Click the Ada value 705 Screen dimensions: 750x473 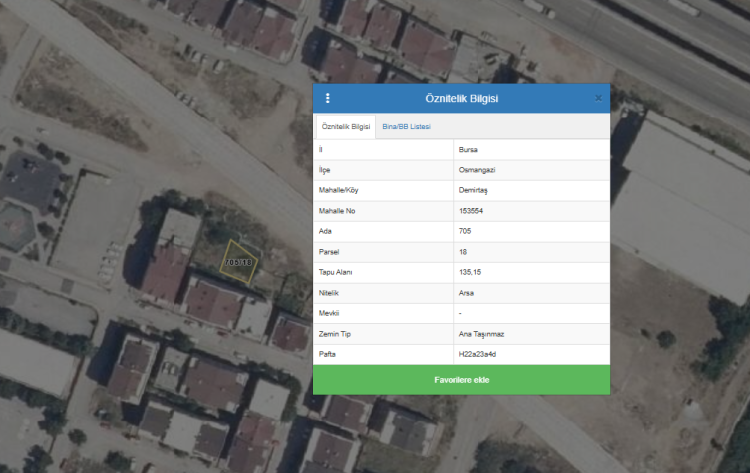[x=464, y=231]
